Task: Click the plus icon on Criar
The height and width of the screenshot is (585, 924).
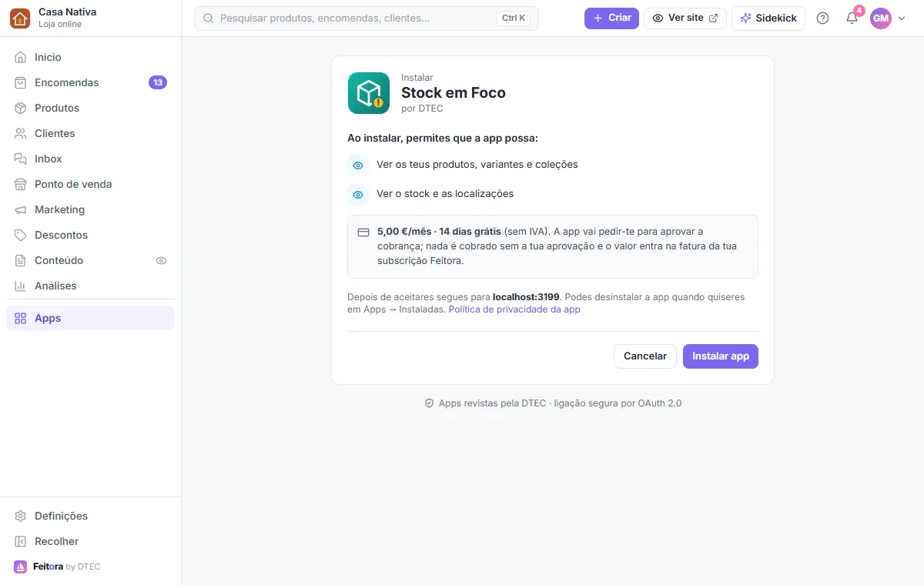Action: pyautogui.click(x=598, y=18)
